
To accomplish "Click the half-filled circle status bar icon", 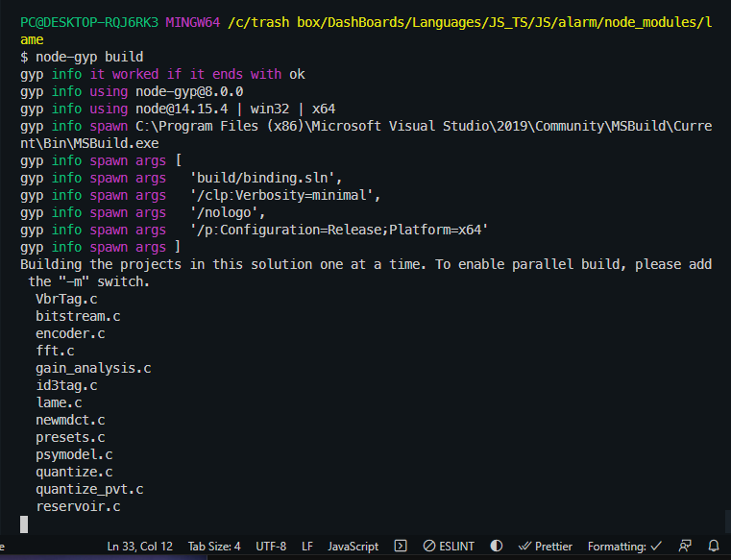I will click(x=497, y=546).
